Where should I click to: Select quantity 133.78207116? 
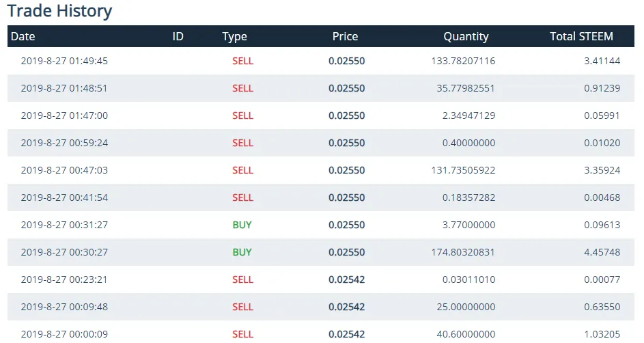click(x=463, y=61)
